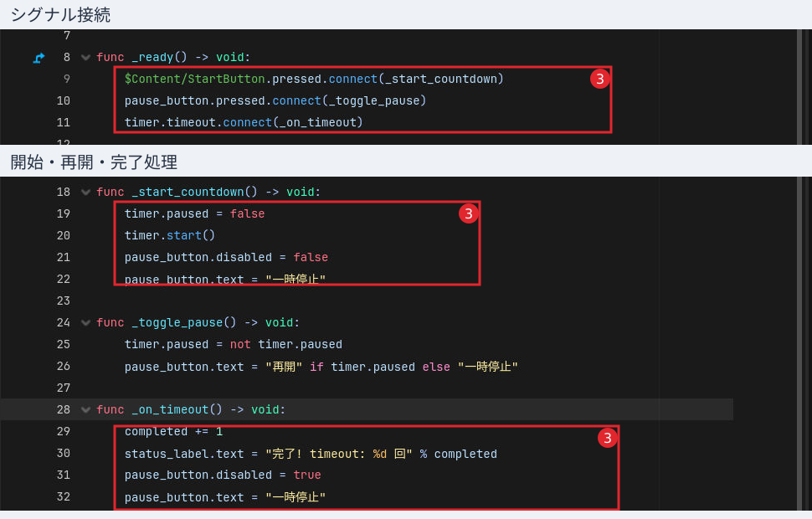812x519 pixels.
Task: Click the scrollbar of the 開始・再開・完了処理 code panel
Action: point(799,343)
